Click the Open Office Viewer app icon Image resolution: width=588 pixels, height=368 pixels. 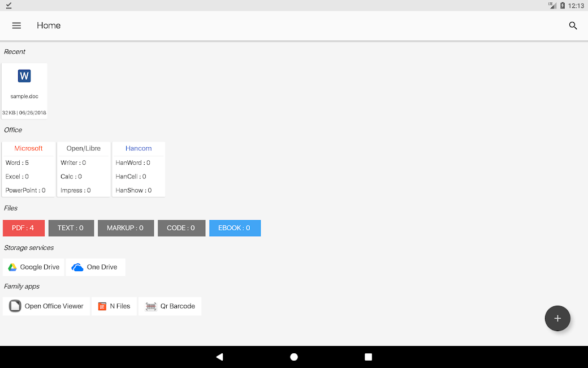click(x=15, y=306)
